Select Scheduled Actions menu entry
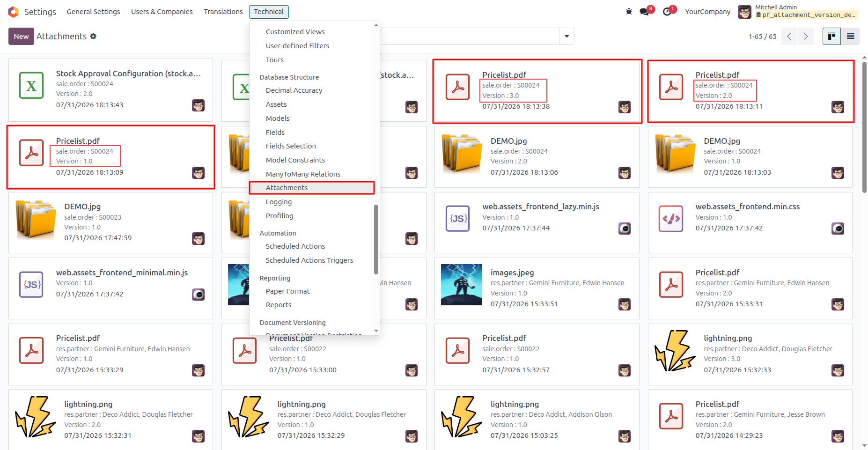Screen dimensions: 868x450 (295, 246)
